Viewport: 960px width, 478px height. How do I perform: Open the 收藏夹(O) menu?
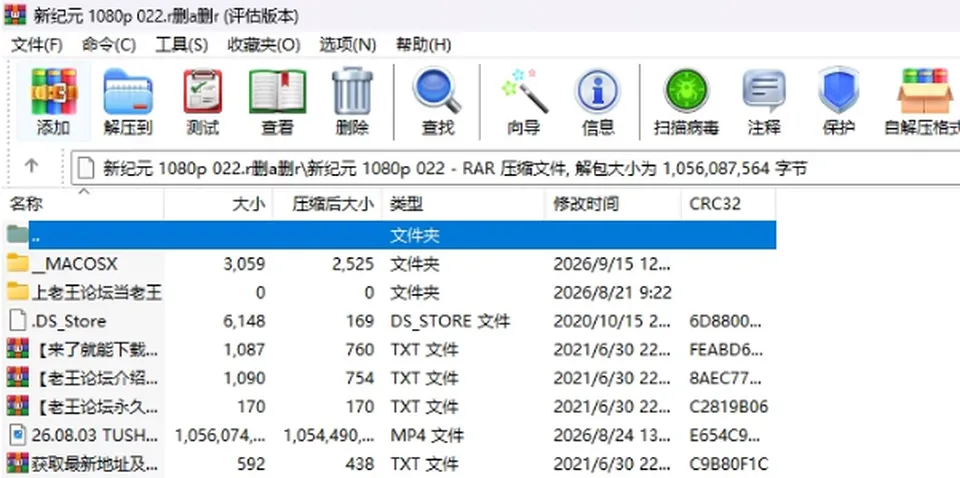[264, 45]
